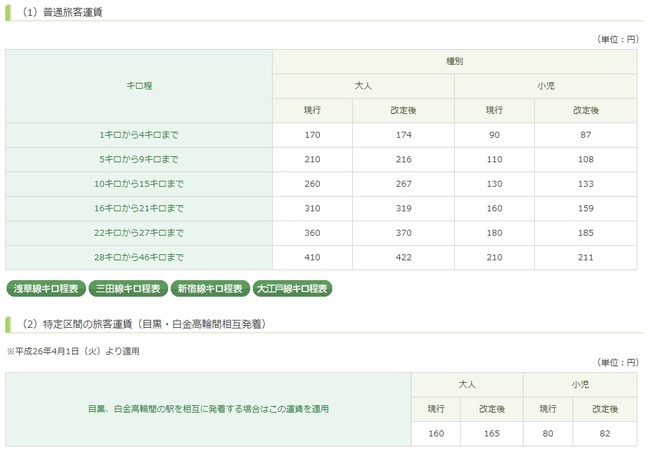Screen dimensions: 650x451
Task: Select the 10キロから15キロまで row label
Action: pos(139,184)
